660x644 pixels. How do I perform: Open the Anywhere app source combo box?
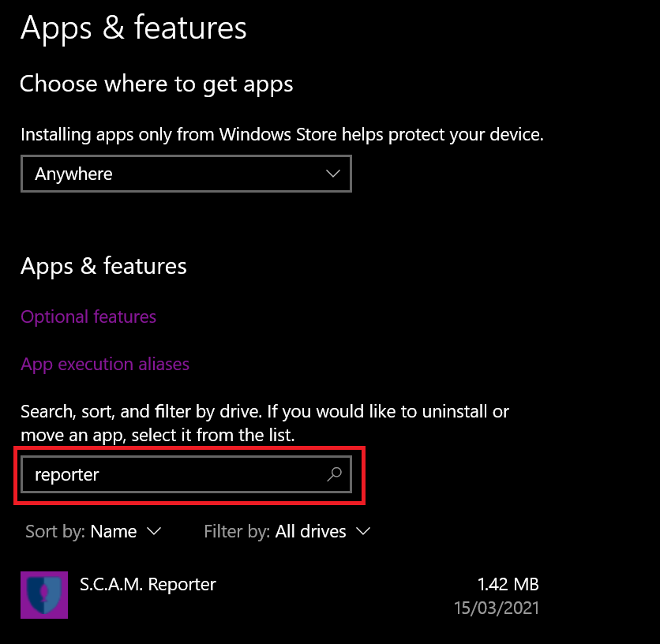coord(186,174)
